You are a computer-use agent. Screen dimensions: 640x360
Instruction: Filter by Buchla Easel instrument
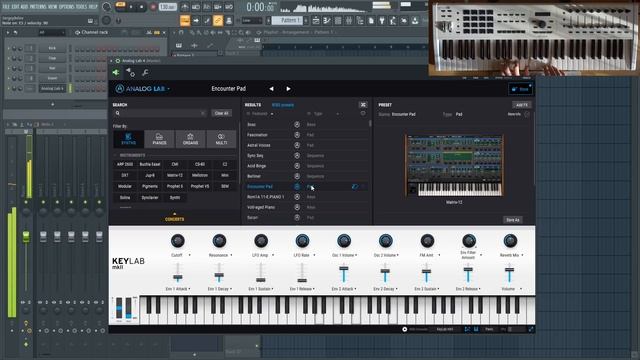coord(150,164)
